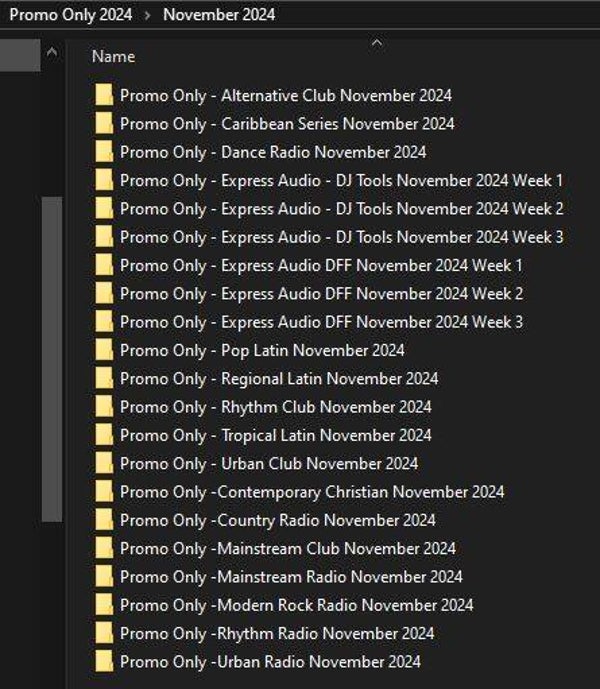This screenshot has width=600, height=689.
Task: Click folder icon for Regional Latin November 2024
Action: (104, 379)
